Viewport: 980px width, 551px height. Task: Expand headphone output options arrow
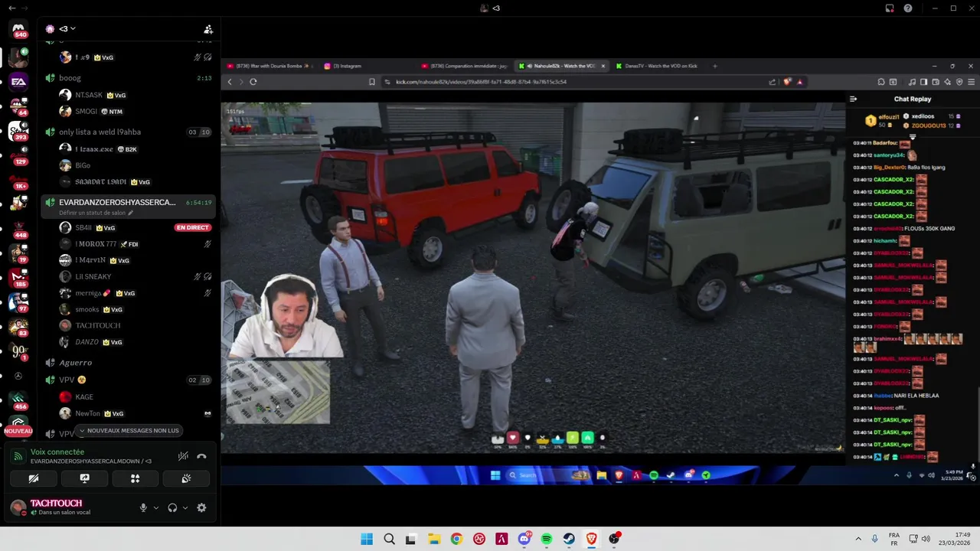tap(185, 507)
